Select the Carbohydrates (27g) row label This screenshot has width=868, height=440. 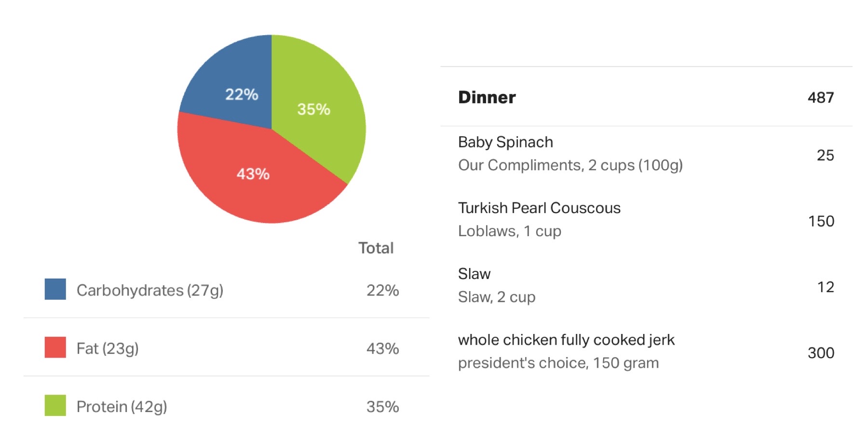[150, 290]
